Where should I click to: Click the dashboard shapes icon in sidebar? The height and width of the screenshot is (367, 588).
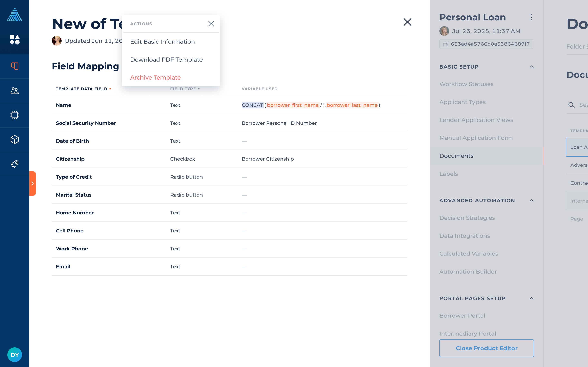pos(14,40)
